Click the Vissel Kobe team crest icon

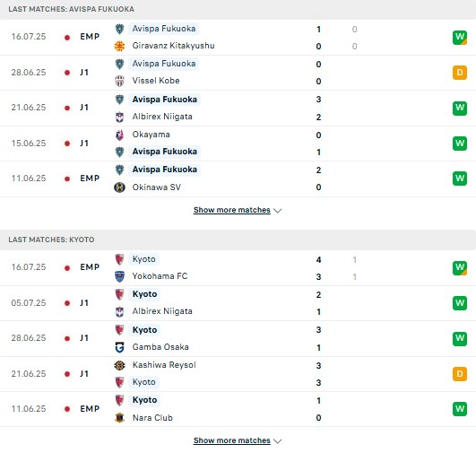119,81
